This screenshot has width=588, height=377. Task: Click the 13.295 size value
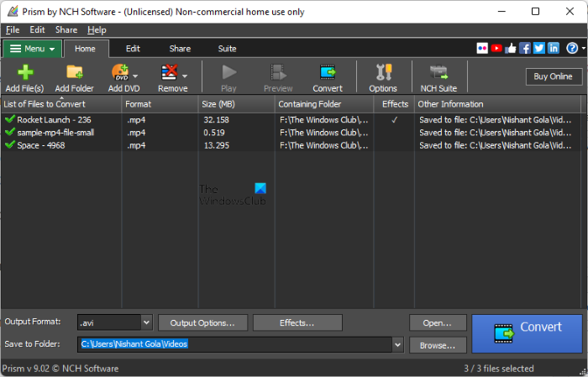[217, 145]
